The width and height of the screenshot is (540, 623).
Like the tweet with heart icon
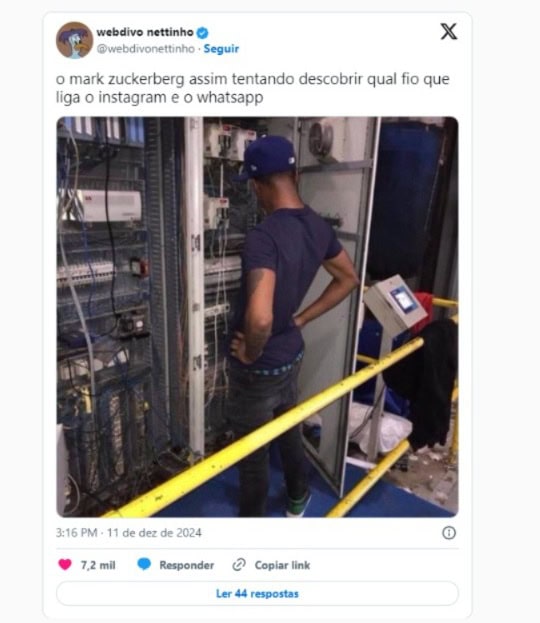pos(65,564)
